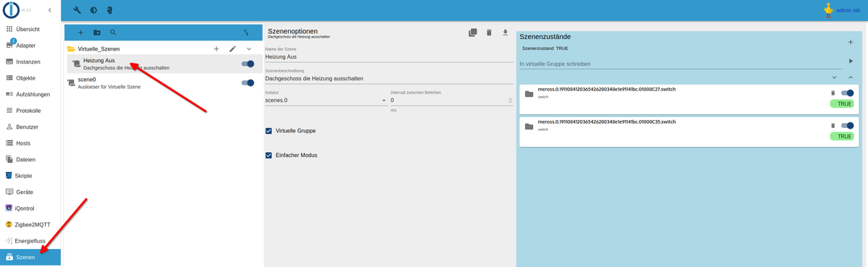Edit the Virtuelle_Szenen folder name
The width and height of the screenshot is (868, 267).
pyautogui.click(x=232, y=48)
